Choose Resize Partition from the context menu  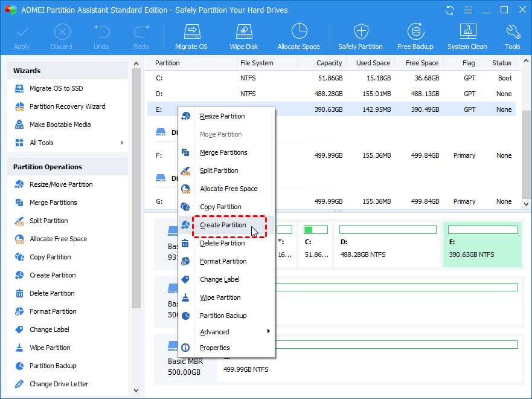click(x=226, y=116)
